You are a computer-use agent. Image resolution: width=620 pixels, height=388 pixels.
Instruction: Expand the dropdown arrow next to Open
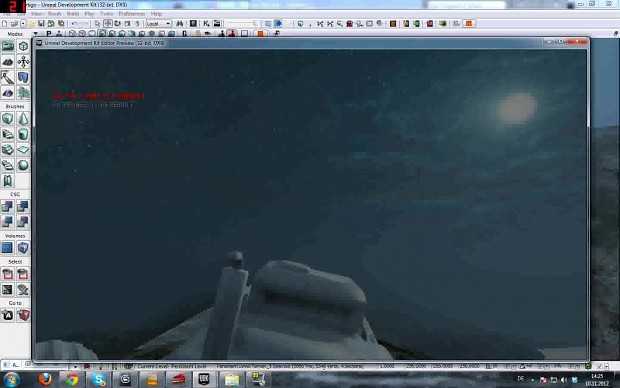[x=23, y=24]
